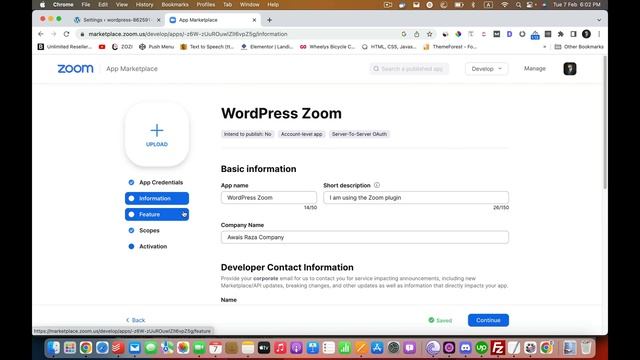Image resolution: width=640 pixels, height=360 pixels.
Task: Open Chrome side panel icon
Action: pos(573,34)
